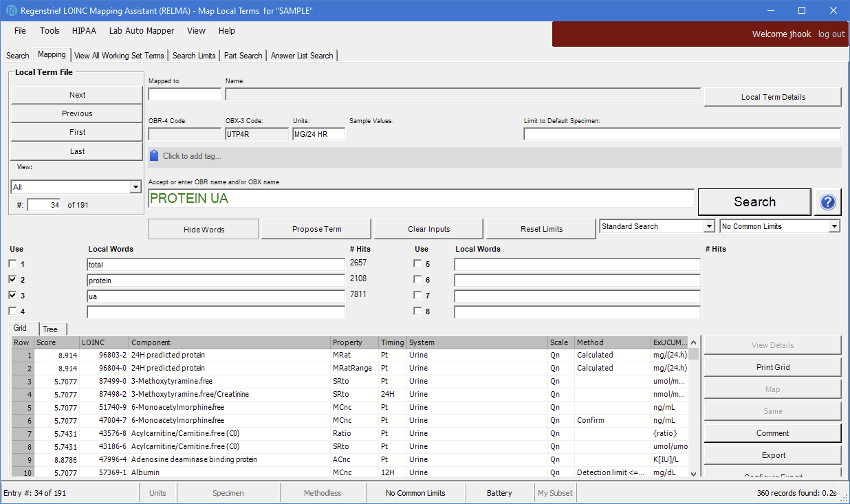Click the RELMA app icon in title bar
The width and height of the screenshot is (850, 504).
pos(10,10)
